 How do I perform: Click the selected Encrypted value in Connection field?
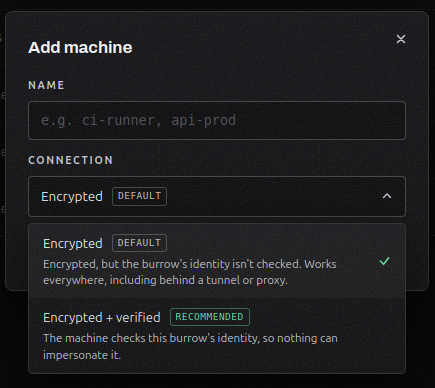[x=72, y=196]
